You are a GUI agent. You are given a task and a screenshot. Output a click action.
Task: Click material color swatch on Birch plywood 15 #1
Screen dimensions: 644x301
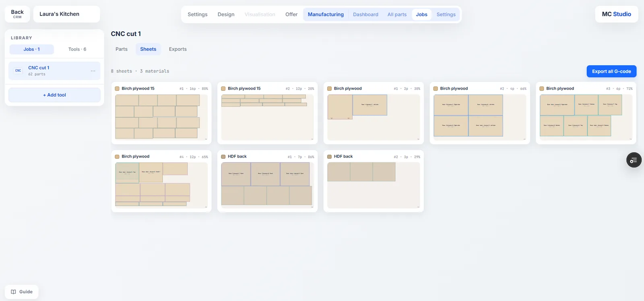pyautogui.click(x=117, y=89)
